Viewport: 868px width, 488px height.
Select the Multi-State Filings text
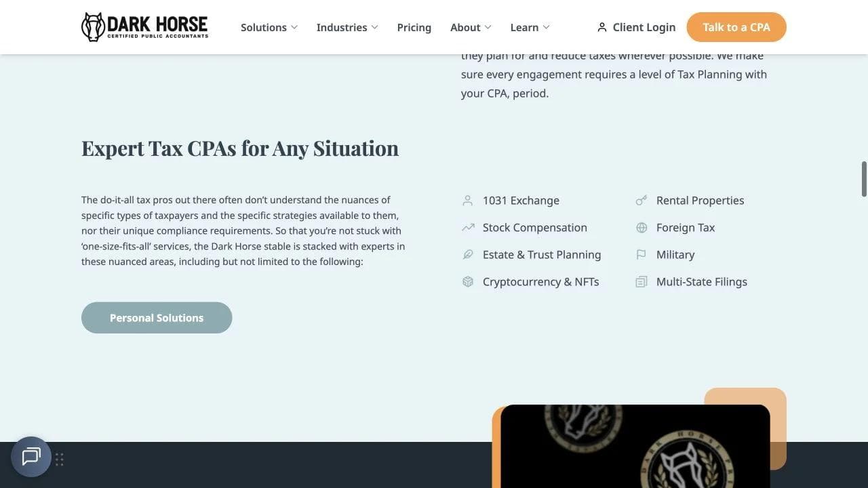pyautogui.click(x=702, y=282)
